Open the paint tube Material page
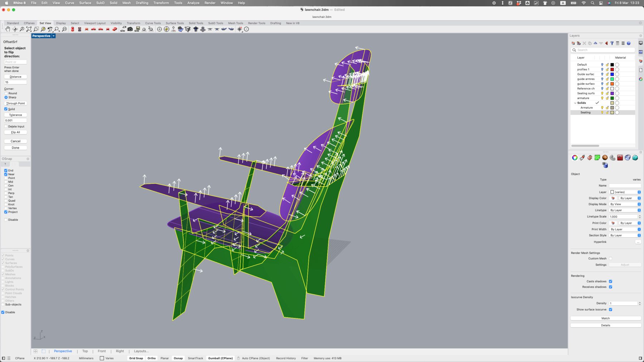 pyautogui.click(x=582, y=158)
